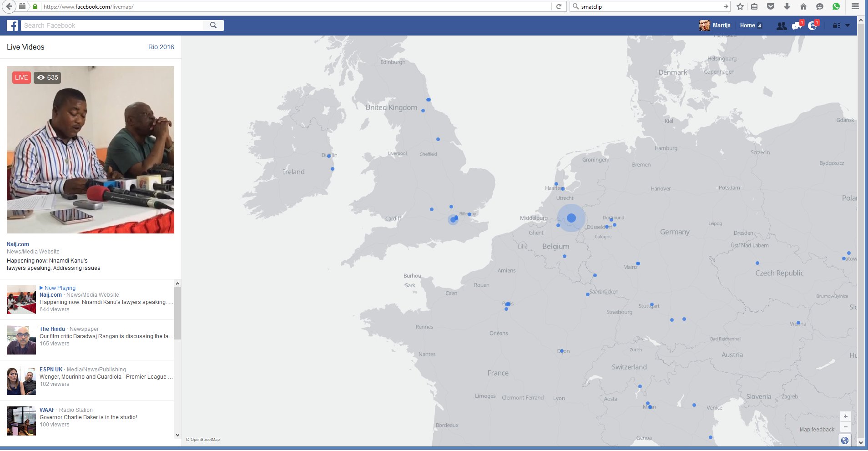The image size is (868, 451).
Task: Open the downloads arrow icon
Action: tap(787, 6)
